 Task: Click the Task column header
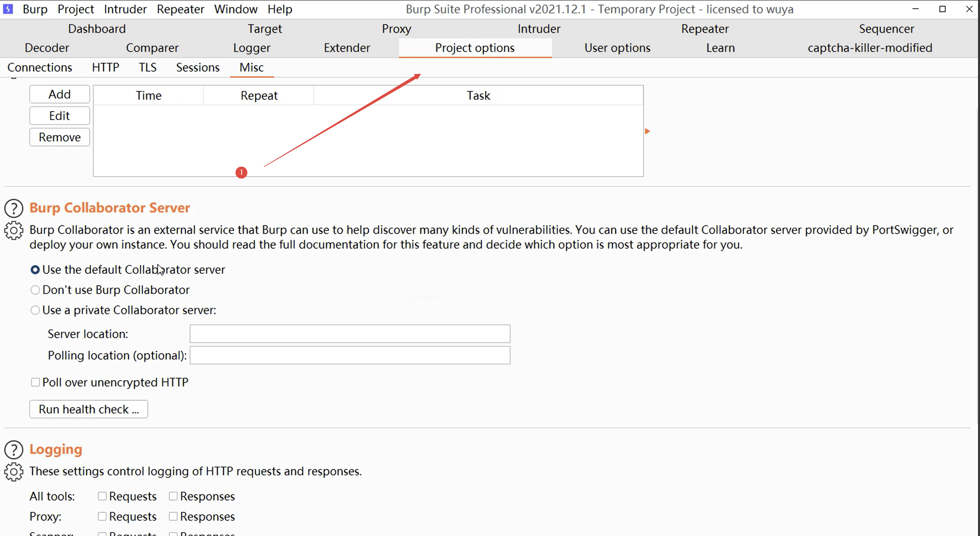tap(478, 96)
